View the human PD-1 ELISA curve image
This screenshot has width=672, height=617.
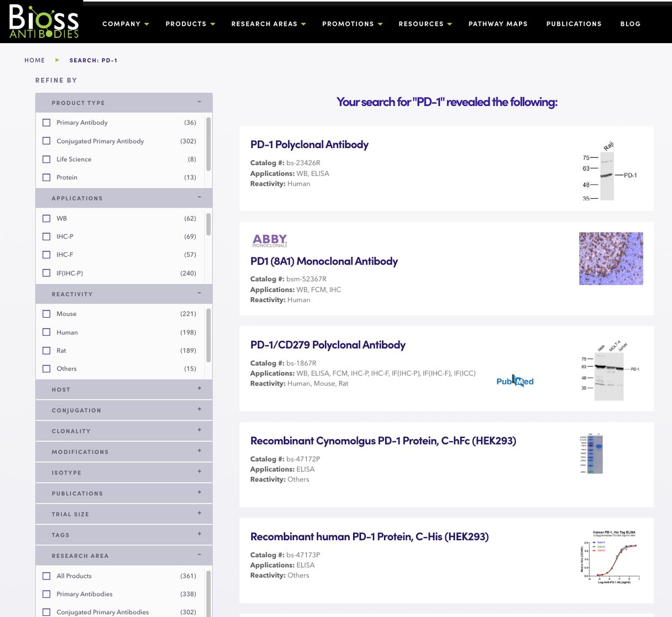click(610, 557)
